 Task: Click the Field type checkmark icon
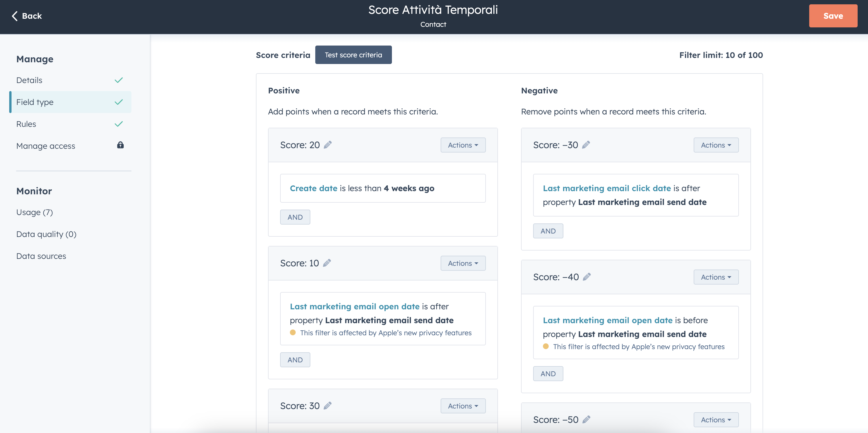(x=119, y=102)
